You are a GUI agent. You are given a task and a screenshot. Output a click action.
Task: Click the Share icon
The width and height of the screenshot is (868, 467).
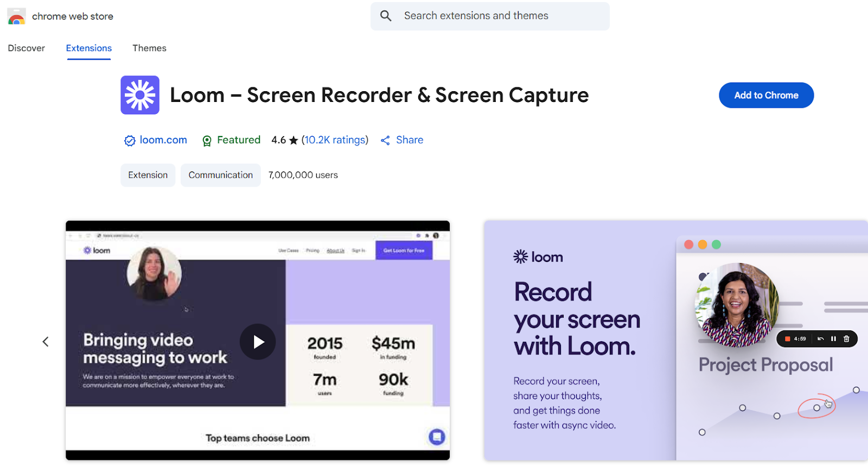[x=385, y=140]
